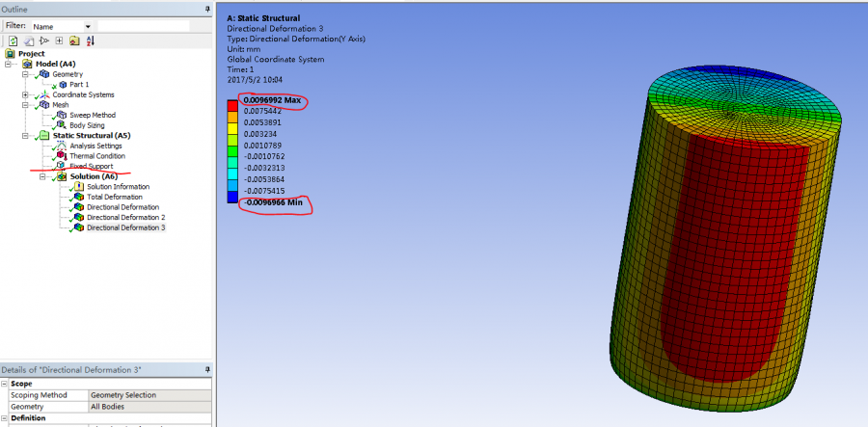Expand the Coordinate Systems branch
This screenshot has height=427, width=868.
coord(25,94)
